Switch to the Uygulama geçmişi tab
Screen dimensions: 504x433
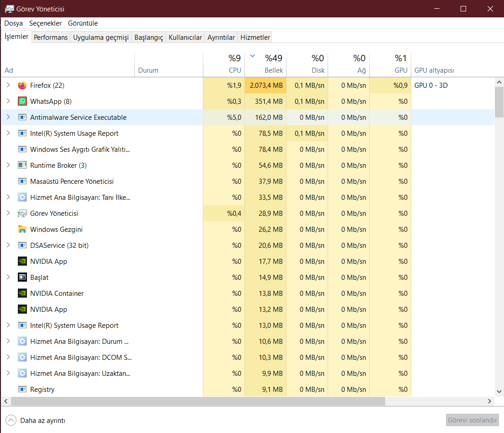tap(101, 37)
